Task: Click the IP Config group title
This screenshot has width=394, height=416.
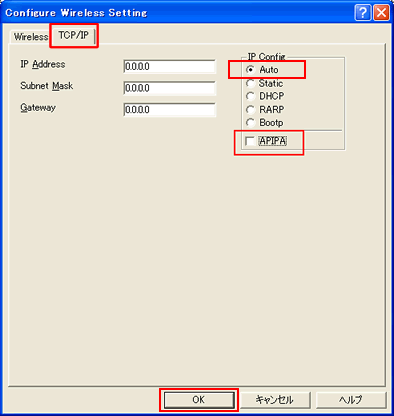Action: click(x=266, y=57)
